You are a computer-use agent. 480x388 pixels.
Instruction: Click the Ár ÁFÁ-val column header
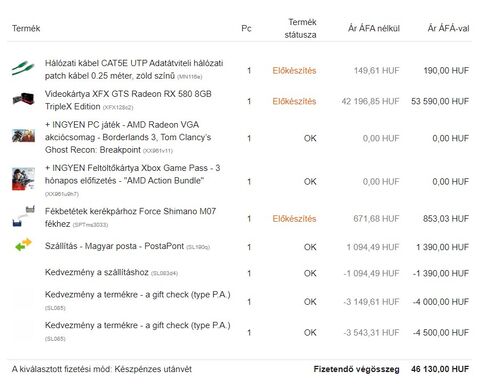(448, 28)
